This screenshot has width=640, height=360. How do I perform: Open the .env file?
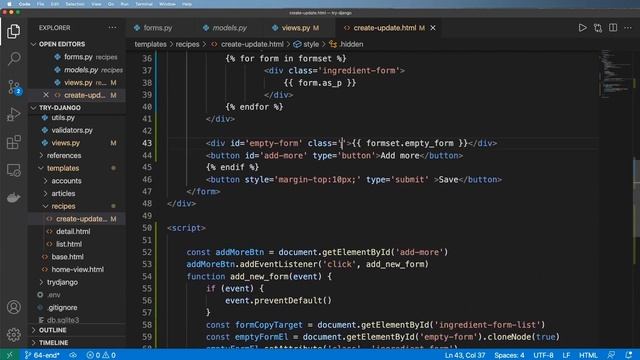(x=53, y=295)
